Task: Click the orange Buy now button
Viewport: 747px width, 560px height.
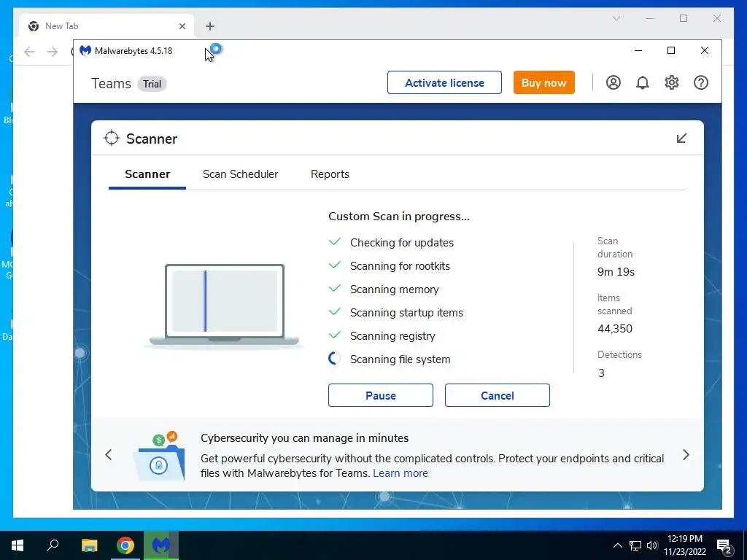Action: (544, 82)
